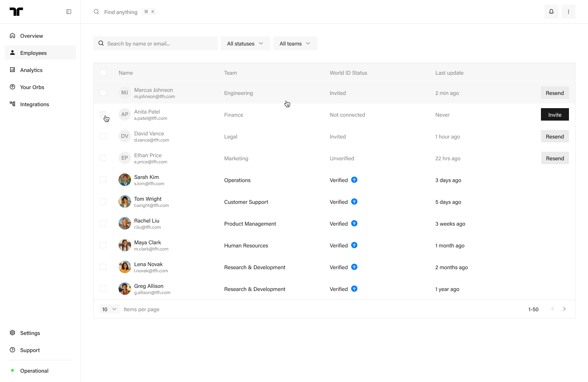Change items per page dropdown
Viewport: 588px width, 382px height.
(x=110, y=309)
